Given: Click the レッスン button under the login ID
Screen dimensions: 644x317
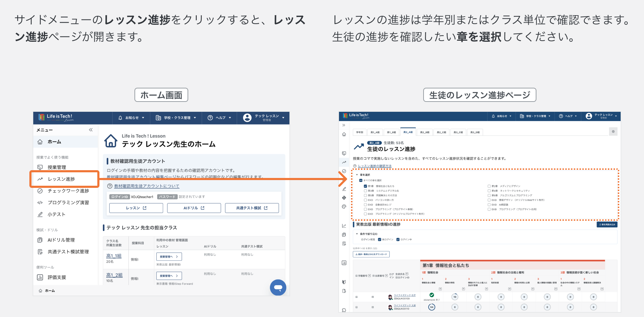Looking at the screenshot, I should (x=136, y=208).
